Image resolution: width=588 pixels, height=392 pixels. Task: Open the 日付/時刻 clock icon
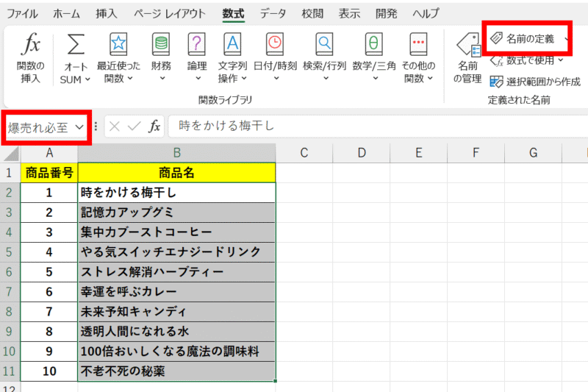(x=275, y=44)
